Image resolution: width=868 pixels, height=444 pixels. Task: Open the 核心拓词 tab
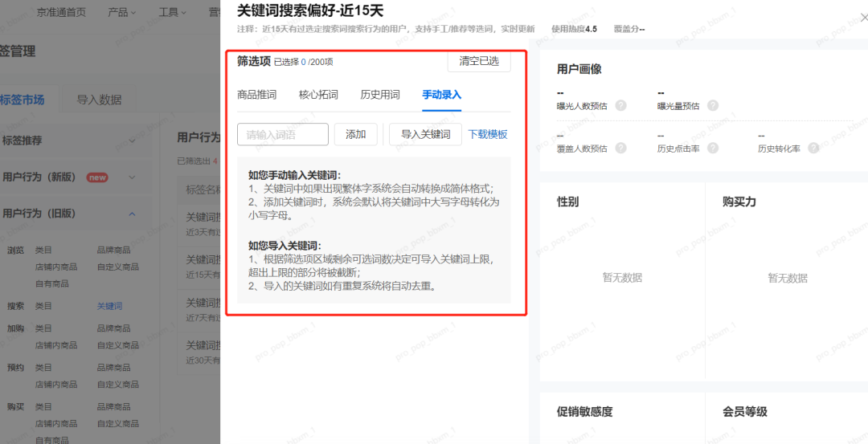point(318,95)
